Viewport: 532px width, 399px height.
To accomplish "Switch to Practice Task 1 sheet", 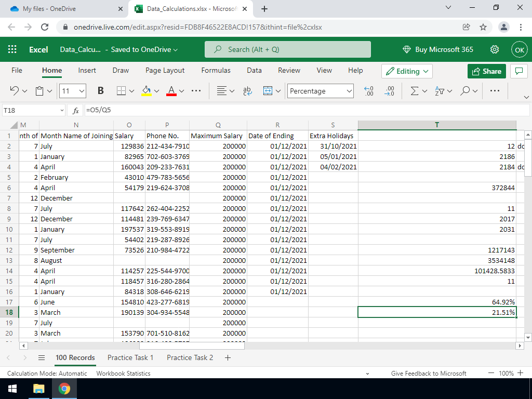I will (130, 357).
